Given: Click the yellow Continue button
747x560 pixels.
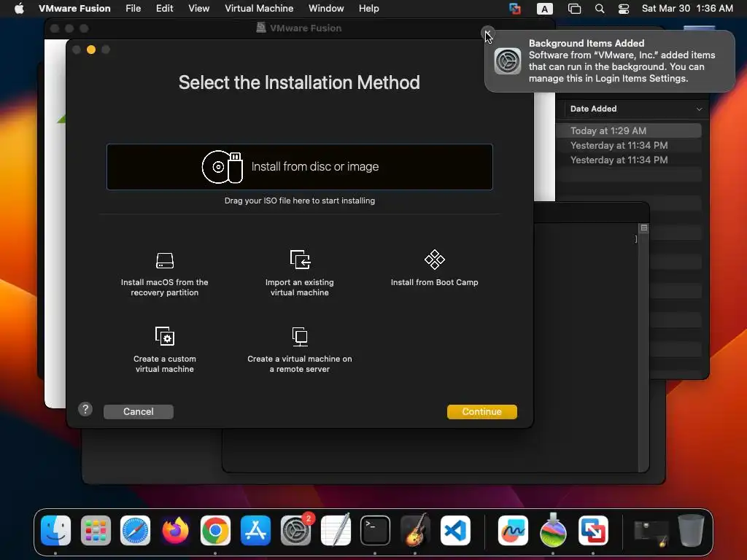Looking at the screenshot, I should coord(481,411).
